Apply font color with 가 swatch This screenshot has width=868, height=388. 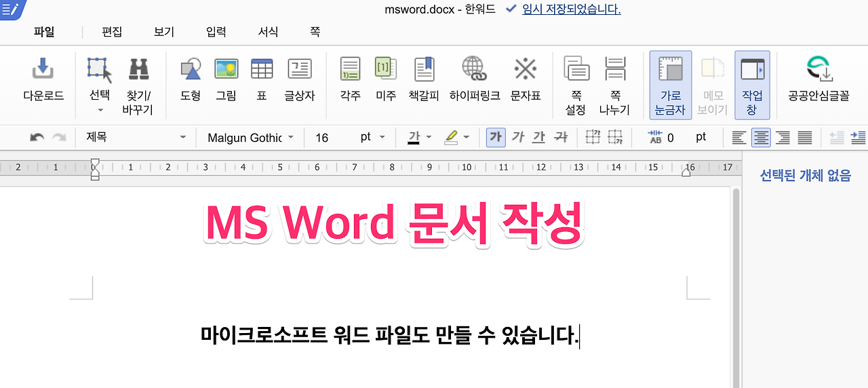414,138
